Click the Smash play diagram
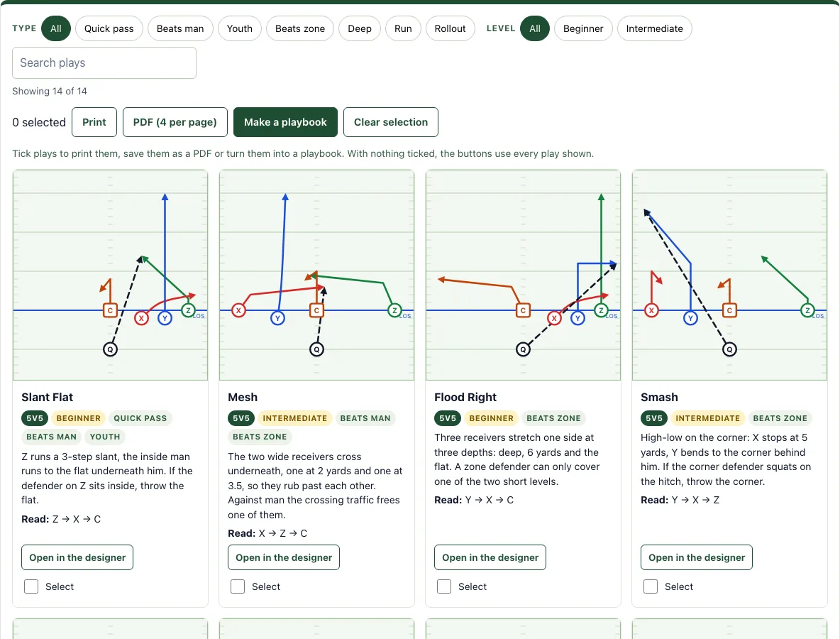The height and width of the screenshot is (639, 840). tap(729, 275)
